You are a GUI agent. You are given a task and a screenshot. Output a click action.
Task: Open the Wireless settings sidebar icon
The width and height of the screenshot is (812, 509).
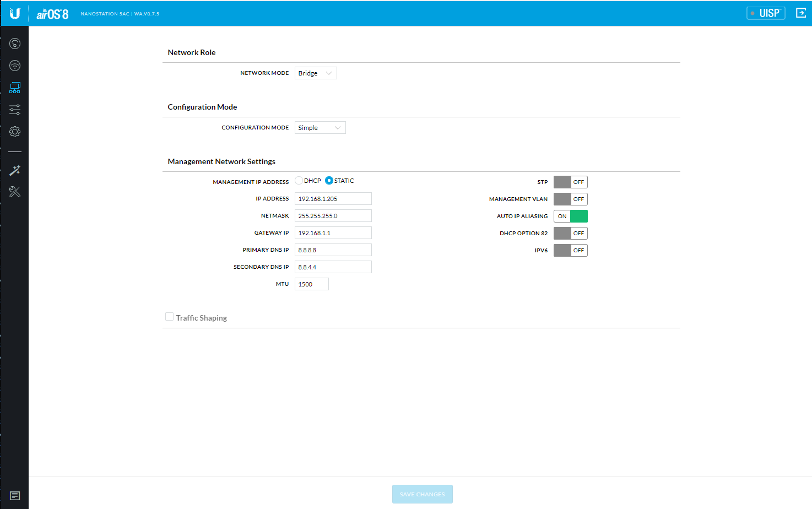click(x=15, y=66)
